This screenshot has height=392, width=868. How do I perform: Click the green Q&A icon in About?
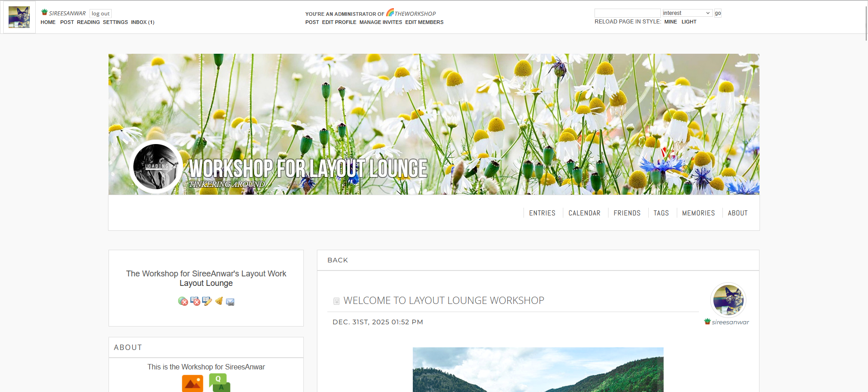(x=219, y=383)
